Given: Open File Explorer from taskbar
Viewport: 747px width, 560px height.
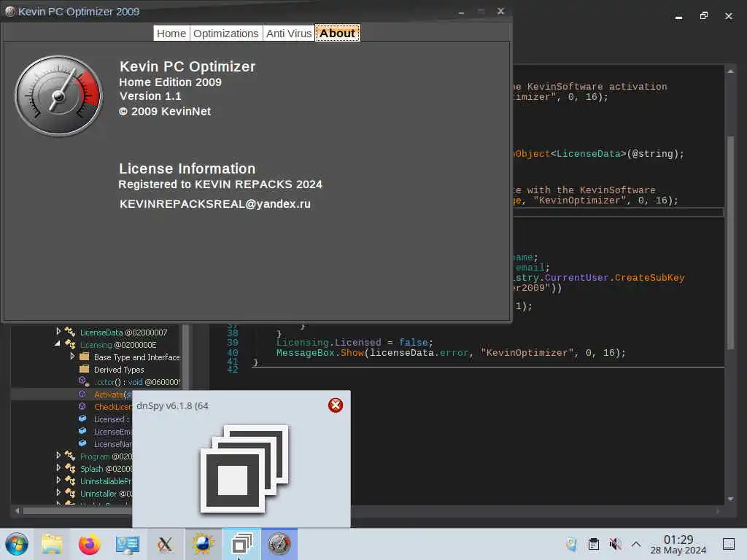Looking at the screenshot, I should coord(52,544).
